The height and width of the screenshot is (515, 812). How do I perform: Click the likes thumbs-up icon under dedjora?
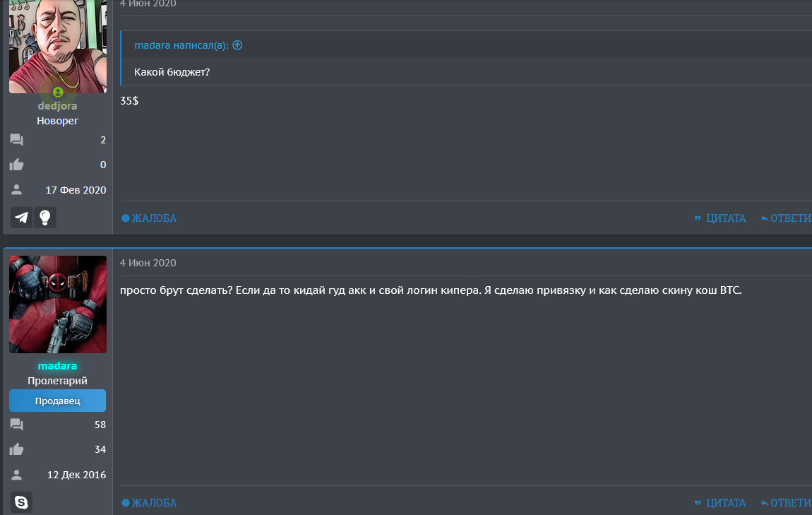tap(17, 165)
